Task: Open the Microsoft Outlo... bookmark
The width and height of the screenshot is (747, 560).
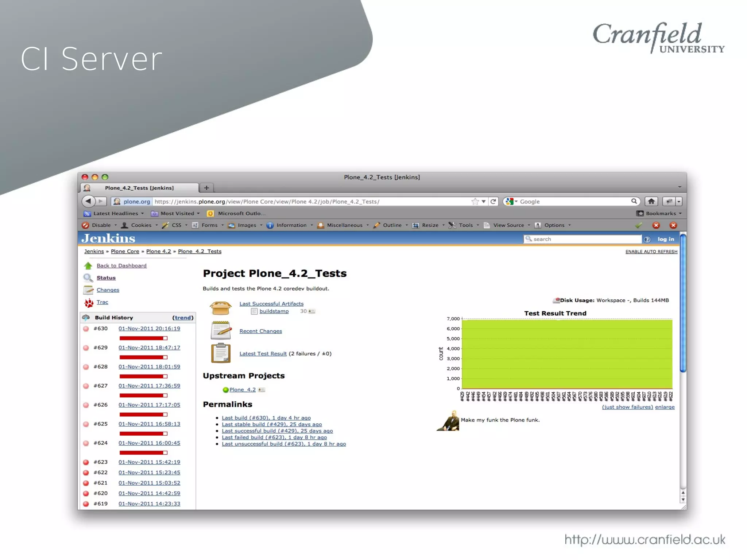Action: (x=236, y=214)
